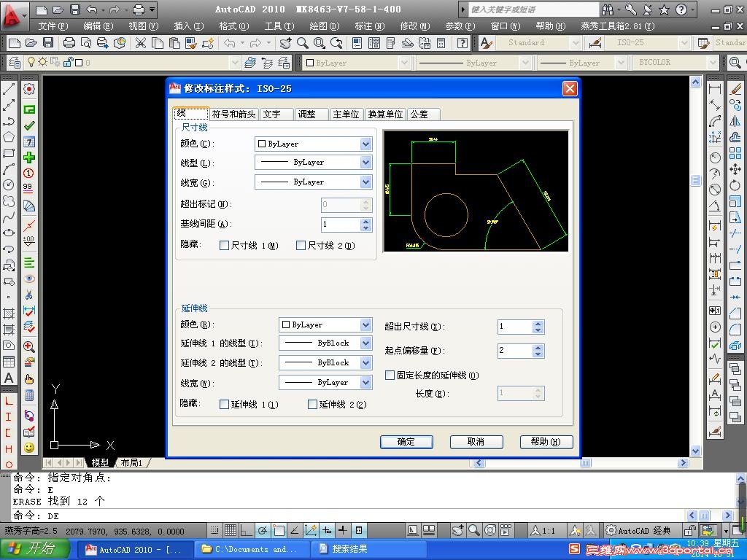The width and height of the screenshot is (747, 560).
Task: Click the Print icon in standard toolbar
Action: point(69,43)
